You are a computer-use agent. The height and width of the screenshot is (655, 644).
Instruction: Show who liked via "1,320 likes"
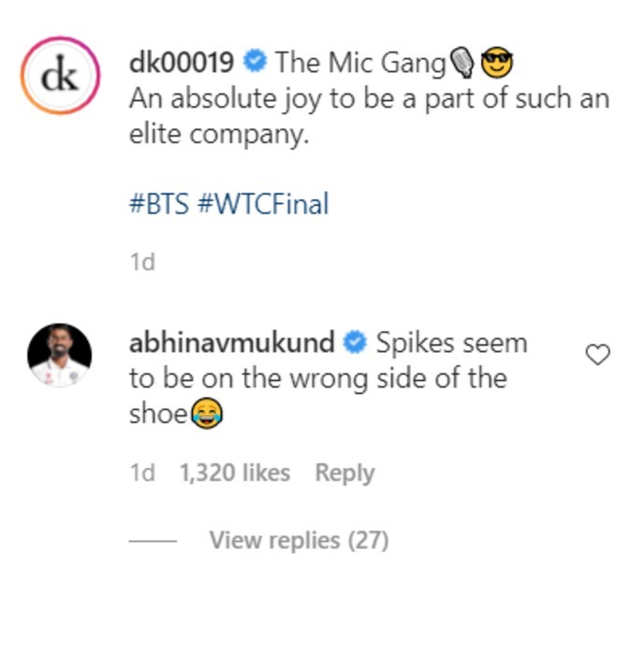235,473
